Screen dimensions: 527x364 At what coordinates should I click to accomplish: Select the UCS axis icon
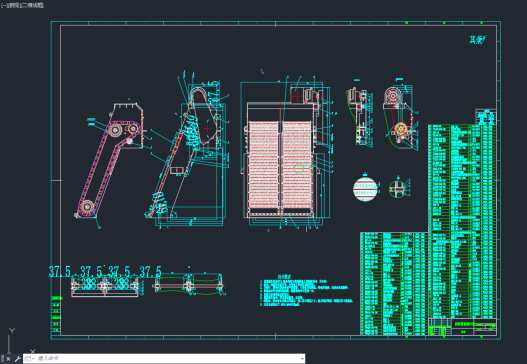[19, 340]
